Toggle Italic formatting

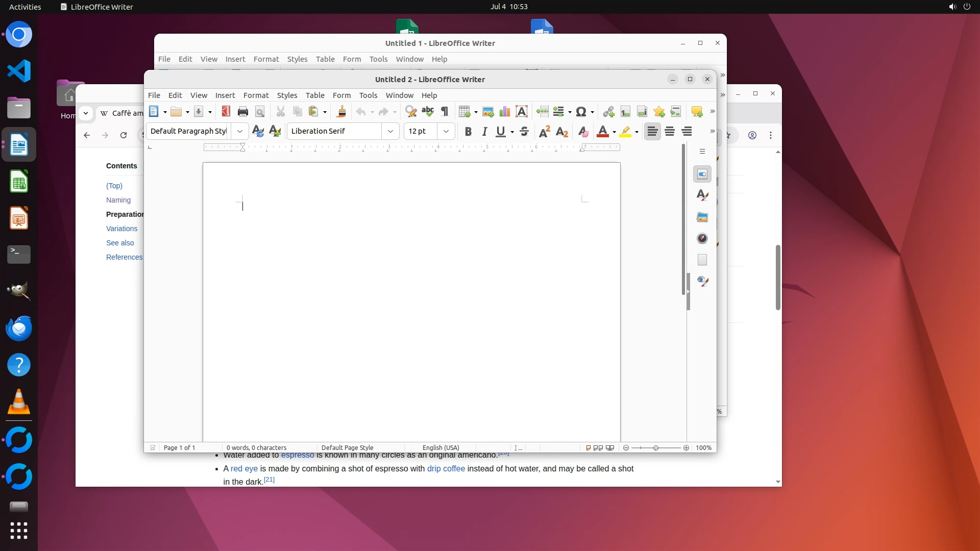[x=484, y=132]
